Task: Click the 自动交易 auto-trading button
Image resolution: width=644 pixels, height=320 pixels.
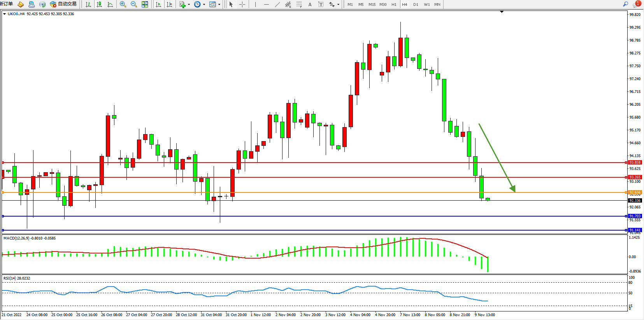Action: coord(63,4)
